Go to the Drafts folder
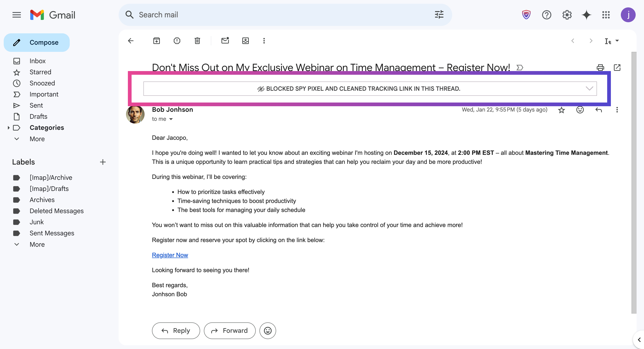Image resolution: width=644 pixels, height=349 pixels. 38,116
